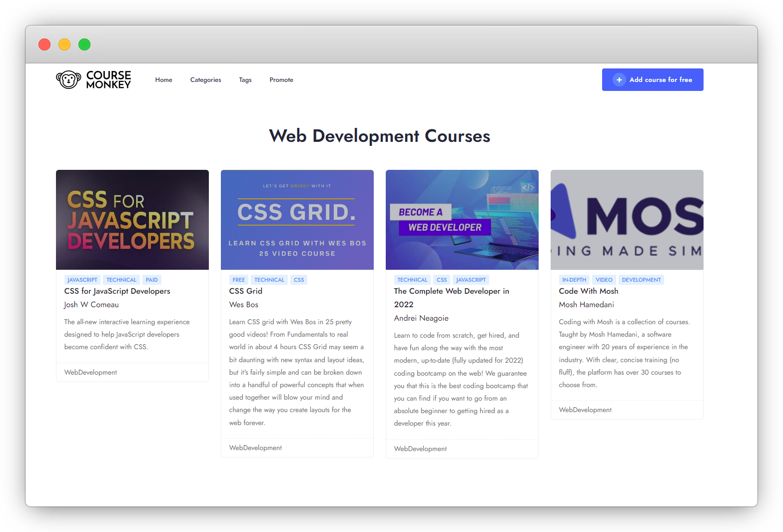
Task: Open the CSS Grid course thumbnail
Action: 297,220
